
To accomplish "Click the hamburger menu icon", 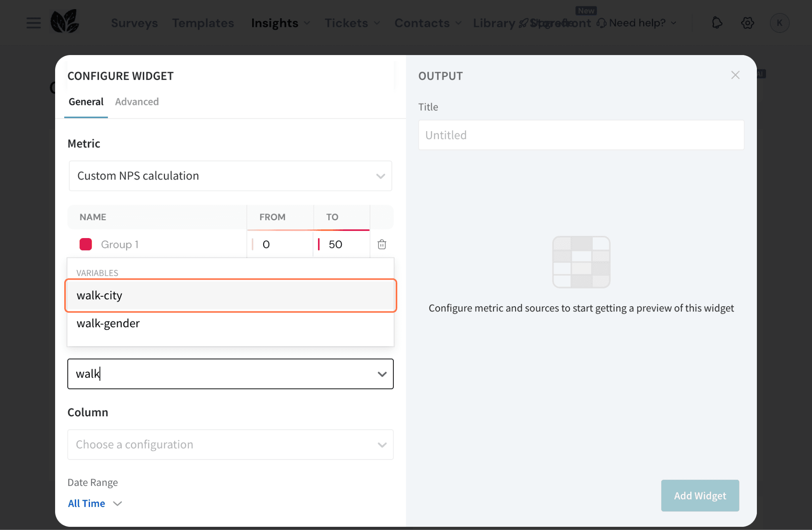I will pyautogui.click(x=33, y=23).
